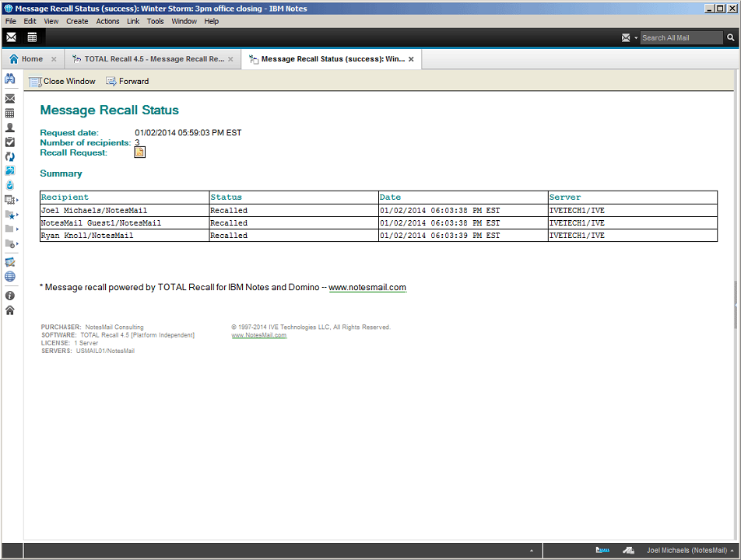Viewport: 741px width, 560px height.
Task: Open the Mail icon in the left sidebar
Action: pyautogui.click(x=10, y=99)
